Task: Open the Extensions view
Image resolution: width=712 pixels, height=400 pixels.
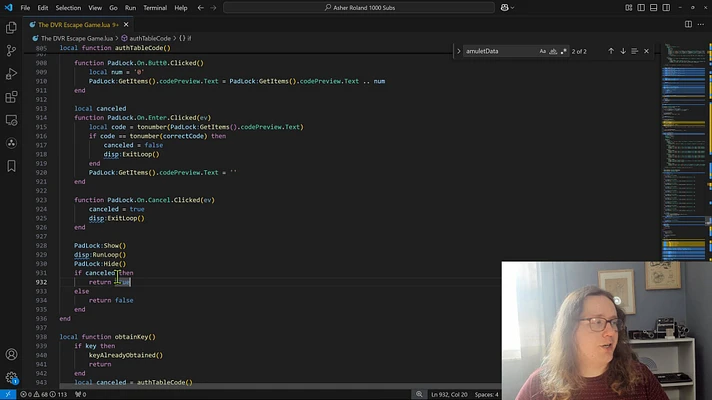Action: (x=11, y=97)
